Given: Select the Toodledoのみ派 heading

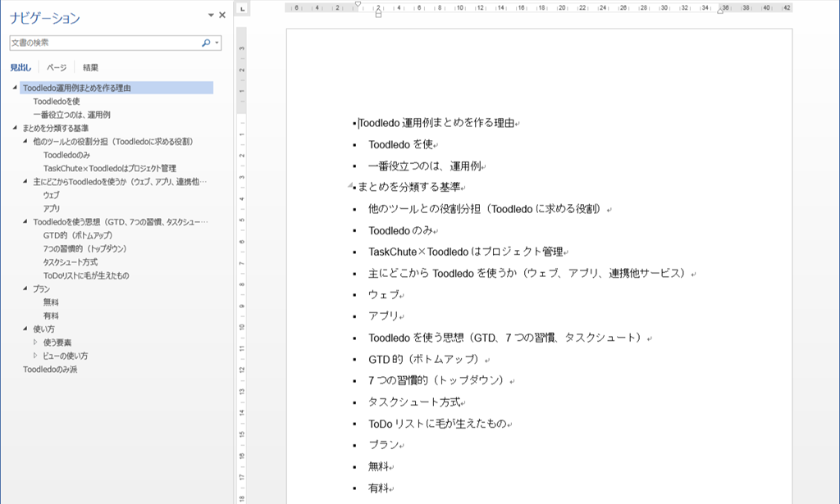Looking at the screenshot, I should tap(50, 369).
